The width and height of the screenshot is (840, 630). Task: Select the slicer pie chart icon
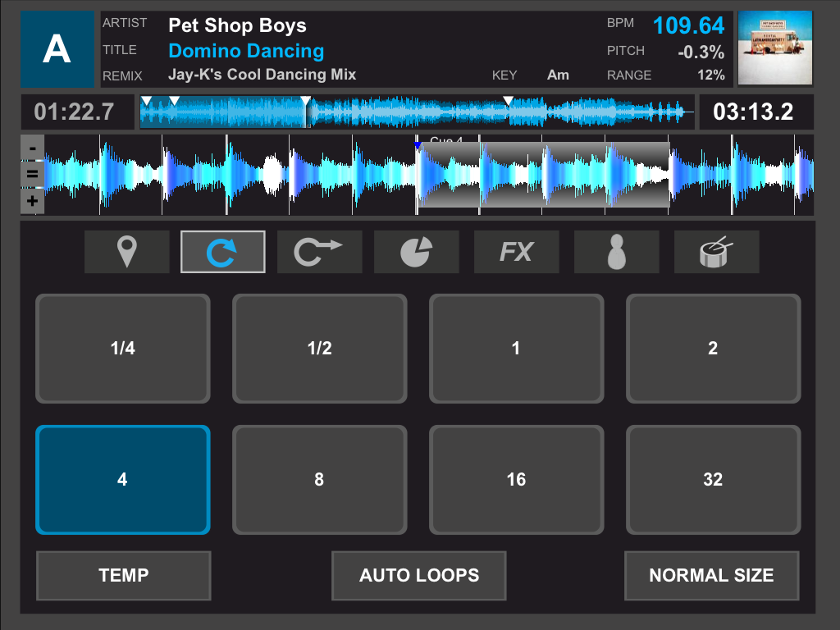(416, 252)
